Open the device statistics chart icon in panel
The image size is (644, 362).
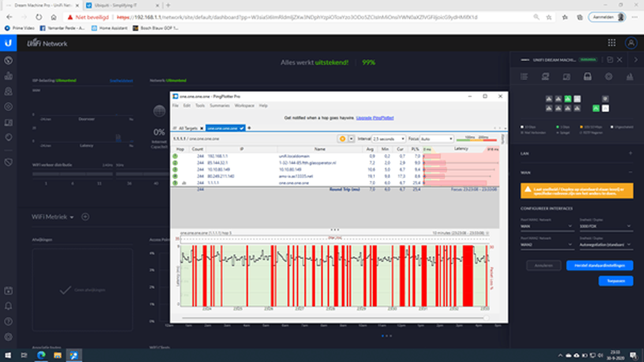pos(630,77)
